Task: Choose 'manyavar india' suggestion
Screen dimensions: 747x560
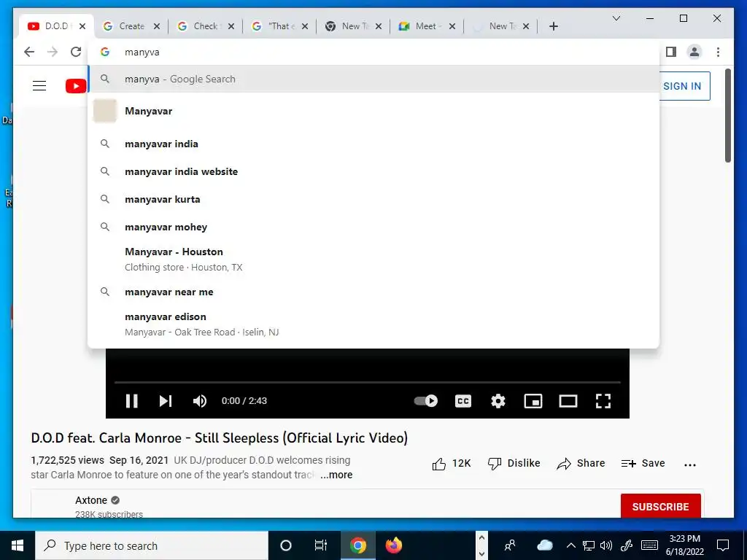Action: (x=373, y=144)
